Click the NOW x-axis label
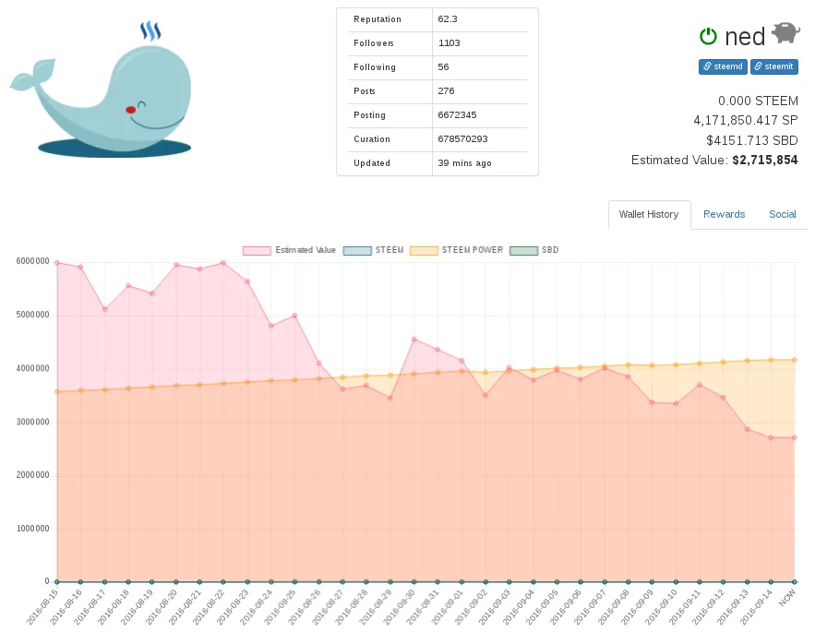The height and width of the screenshot is (644, 815). 787,598
